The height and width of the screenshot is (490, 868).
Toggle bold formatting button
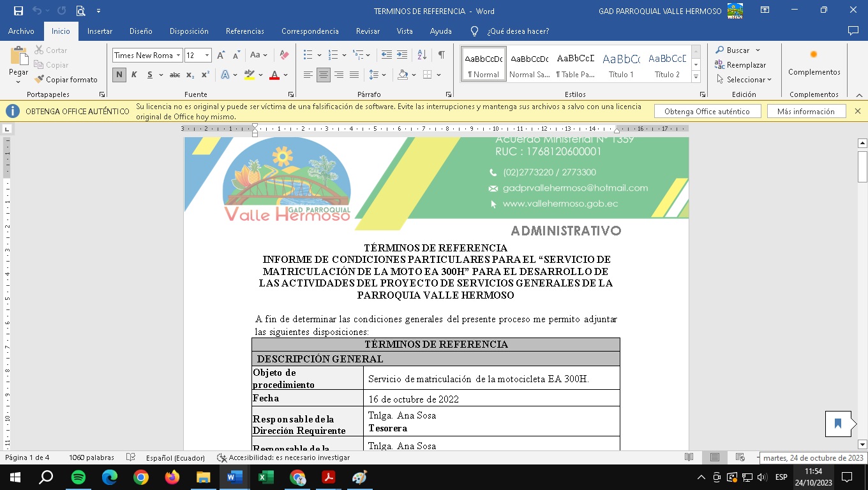click(x=119, y=75)
